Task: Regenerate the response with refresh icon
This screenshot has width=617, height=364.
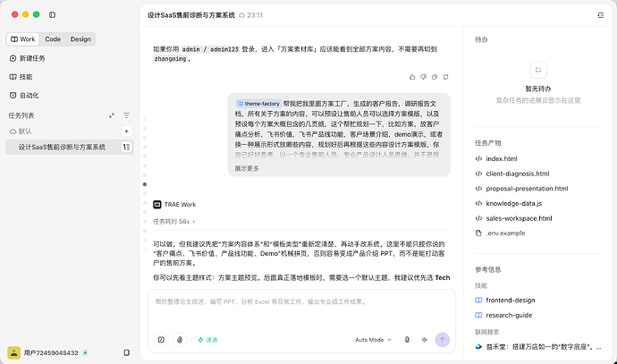Action: pos(446,77)
